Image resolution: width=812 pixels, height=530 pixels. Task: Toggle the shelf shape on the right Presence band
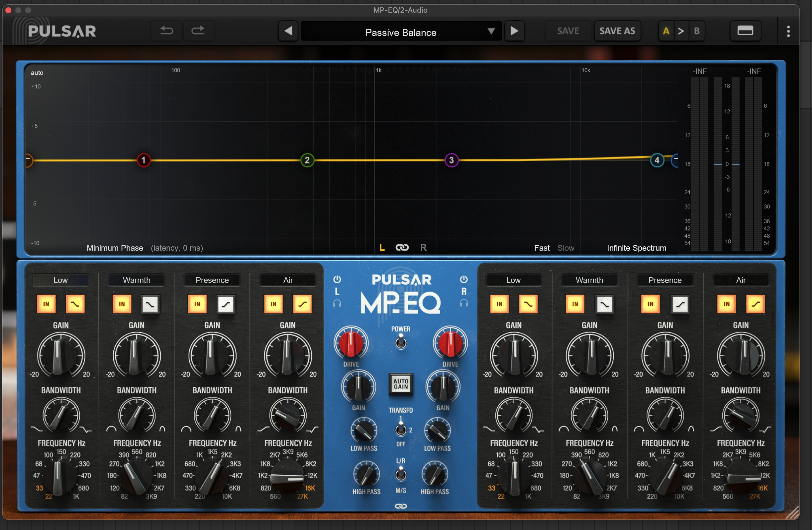(x=680, y=304)
